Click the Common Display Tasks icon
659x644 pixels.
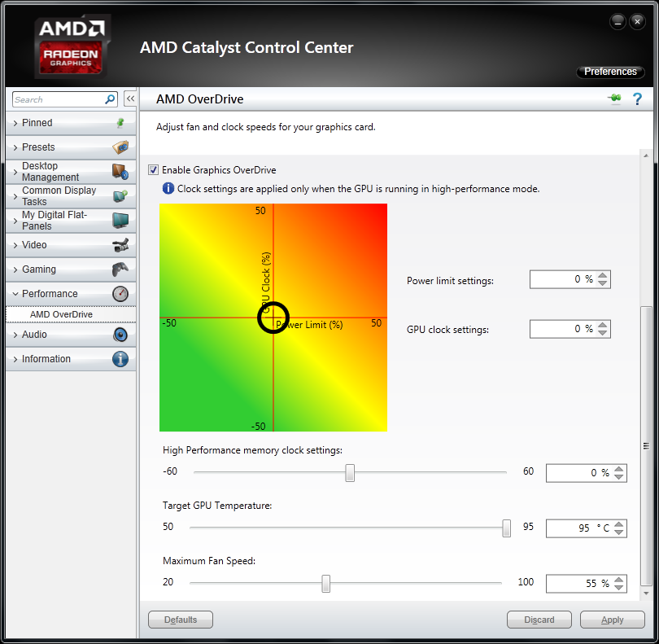click(120, 196)
